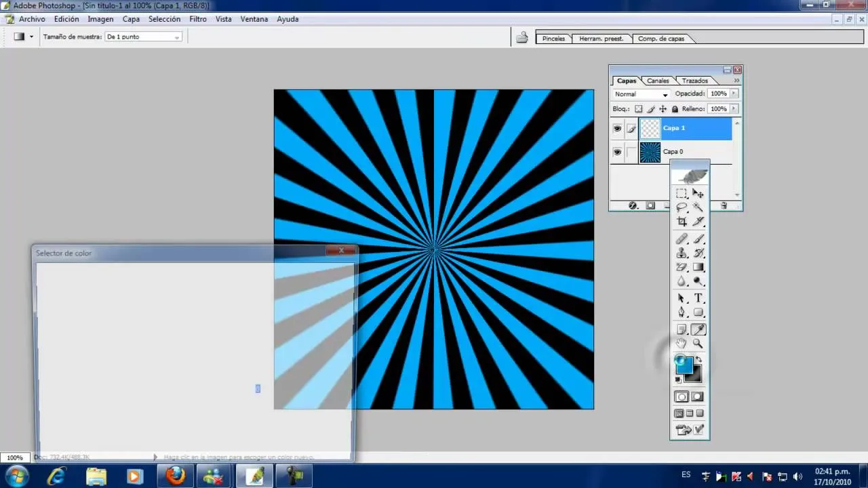This screenshot has height=488, width=868.
Task: Swap foreground and background colors
Action: coord(698,359)
